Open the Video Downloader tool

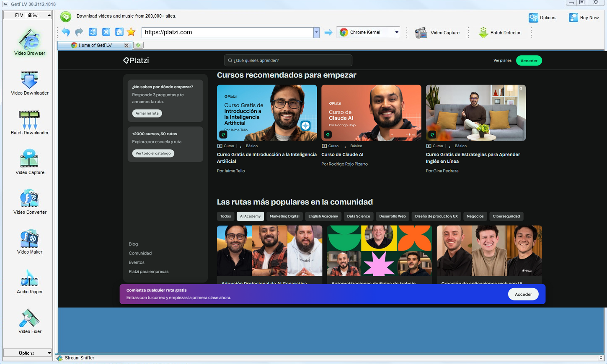29,83
